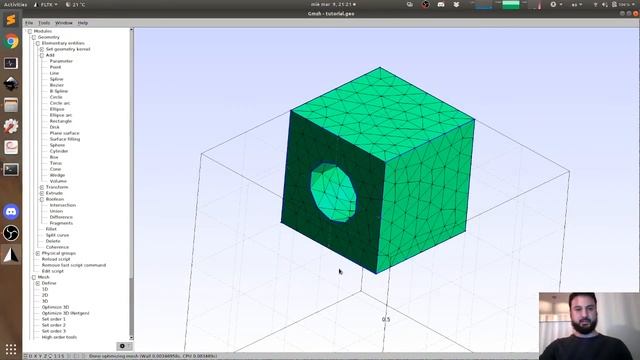Click the rotate view icon in status bar
This screenshot has width=640, height=360.
click(x=50, y=356)
